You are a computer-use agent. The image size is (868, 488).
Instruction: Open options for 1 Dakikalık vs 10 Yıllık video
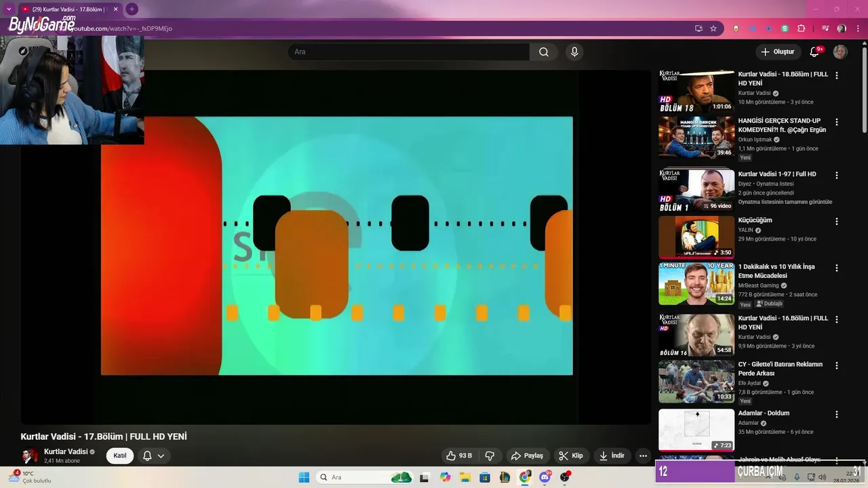click(837, 268)
